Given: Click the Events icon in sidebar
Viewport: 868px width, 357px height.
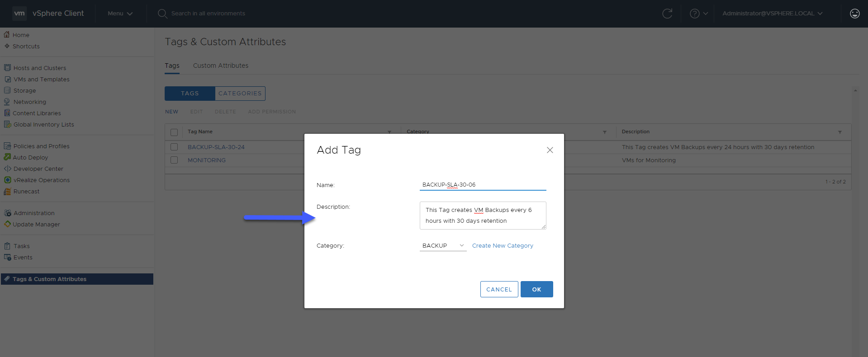Looking at the screenshot, I should tap(7, 257).
